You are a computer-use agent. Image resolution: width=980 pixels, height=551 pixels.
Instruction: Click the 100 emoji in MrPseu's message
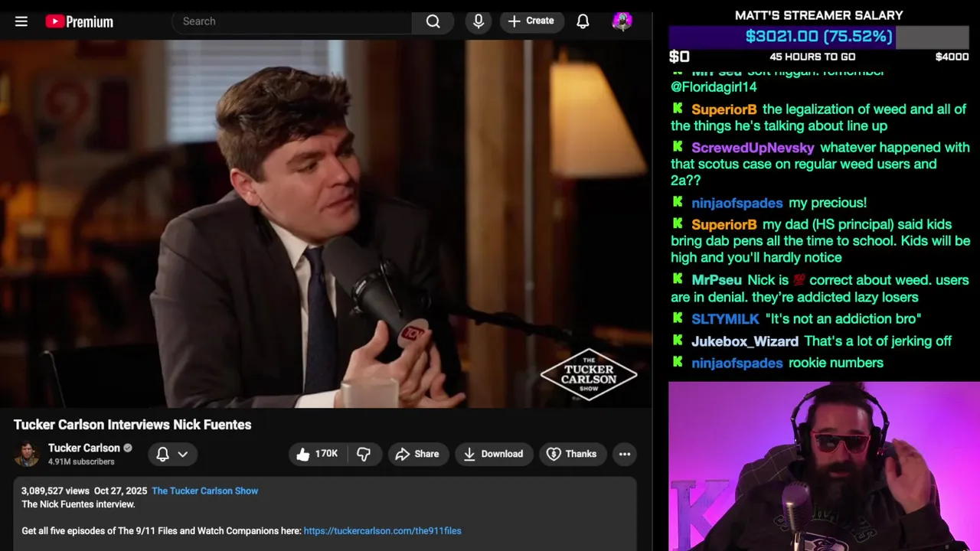click(x=799, y=280)
